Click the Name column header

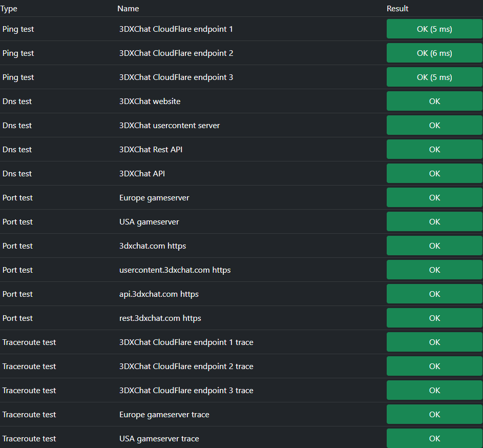(128, 8)
